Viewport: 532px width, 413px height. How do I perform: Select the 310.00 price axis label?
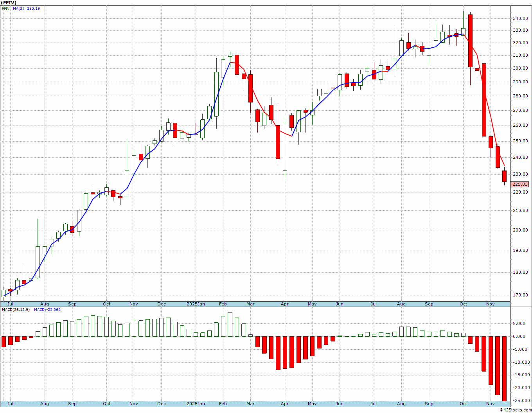pyautogui.click(x=520, y=55)
